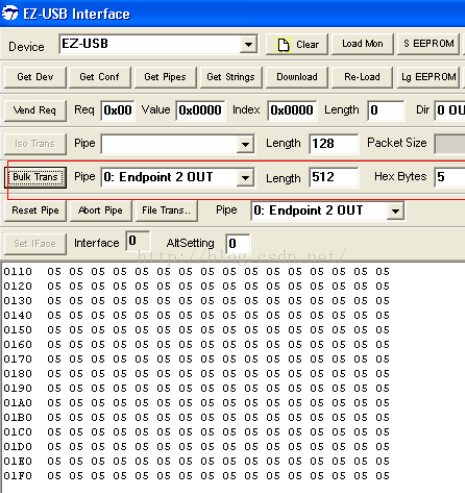Image resolution: width=465 pixels, height=493 pixels.
Task: Click the Re-Load button
Action: [362, 77]
